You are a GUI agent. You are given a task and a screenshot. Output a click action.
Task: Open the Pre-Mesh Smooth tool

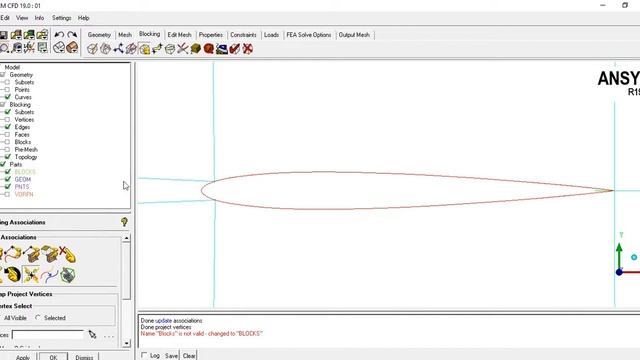(222, 49)
